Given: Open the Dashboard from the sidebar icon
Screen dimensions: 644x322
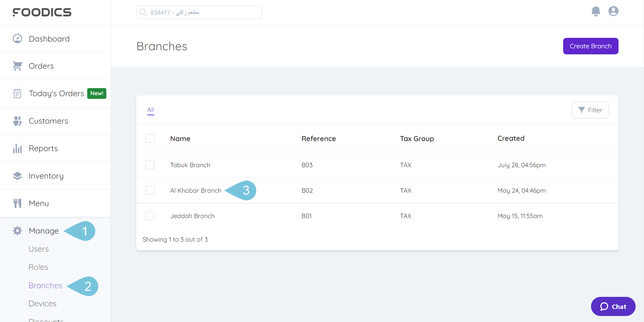Looking at the screenshot, I should click(x=17, y=39).
